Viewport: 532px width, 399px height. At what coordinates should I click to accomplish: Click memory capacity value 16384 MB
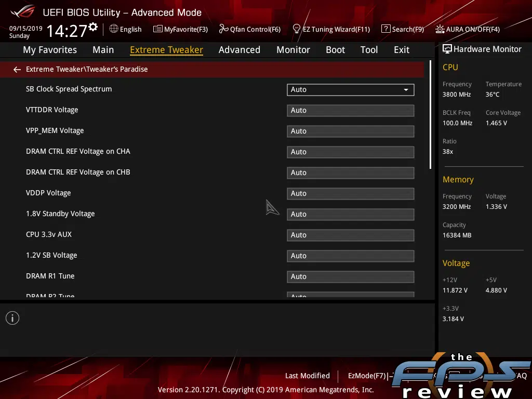pos(457,235)
